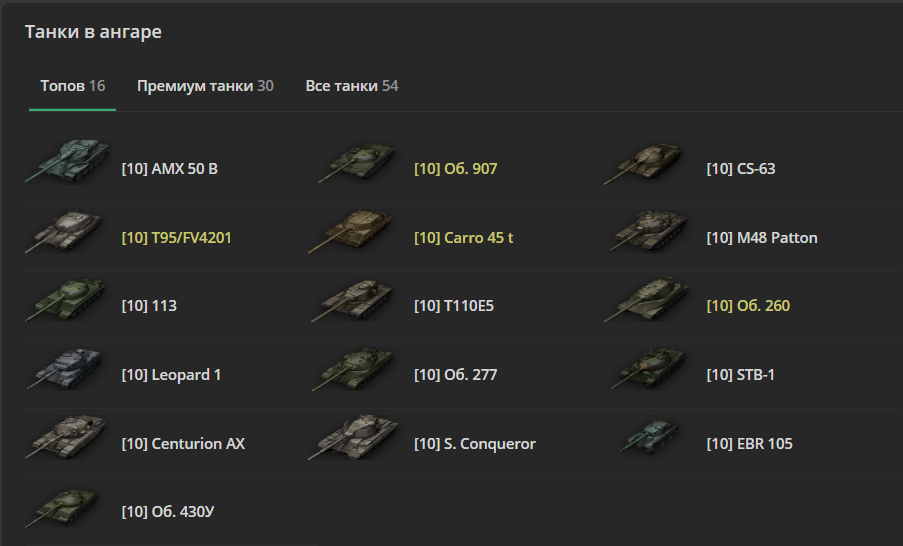The height and width of the screenshot is (546, 903).
Task: Click the STB-1 tank thumbnail
Action: click(650, 371)
